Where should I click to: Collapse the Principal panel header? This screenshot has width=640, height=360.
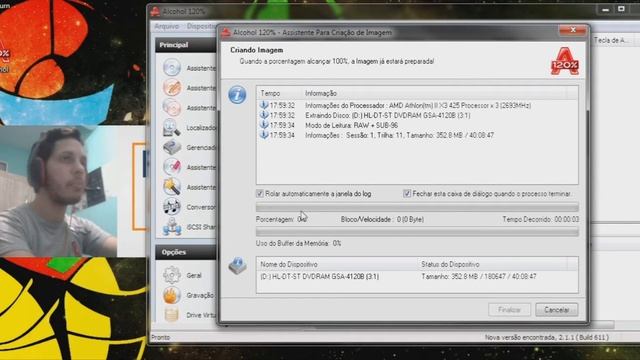pos(186,45)
